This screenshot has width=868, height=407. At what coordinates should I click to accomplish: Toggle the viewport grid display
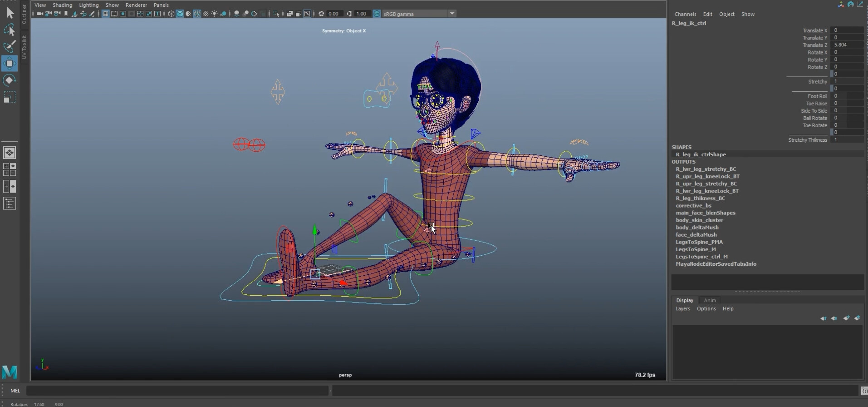coord(105,14)
